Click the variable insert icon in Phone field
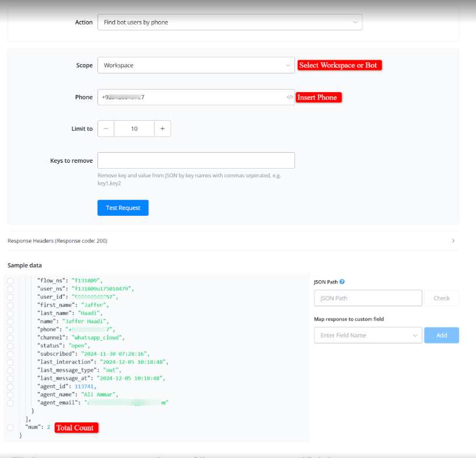476x458 pixels. (x=290, y=97)
